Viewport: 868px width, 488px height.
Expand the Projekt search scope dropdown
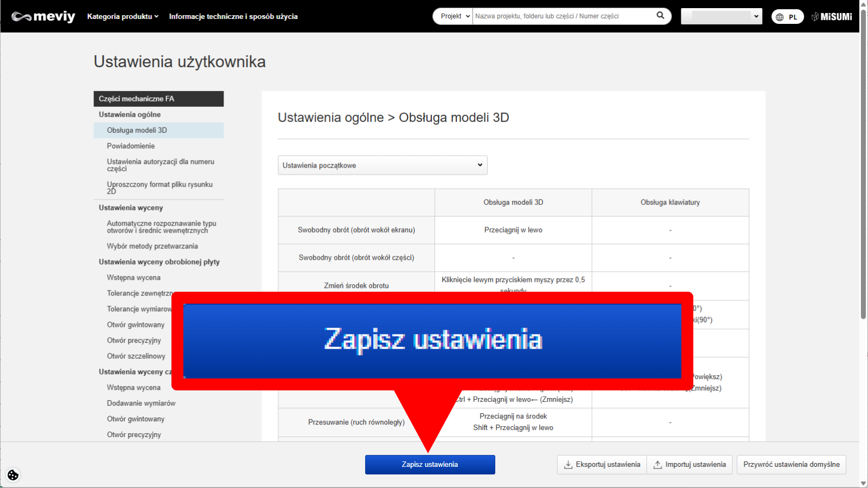pos(454,16)
